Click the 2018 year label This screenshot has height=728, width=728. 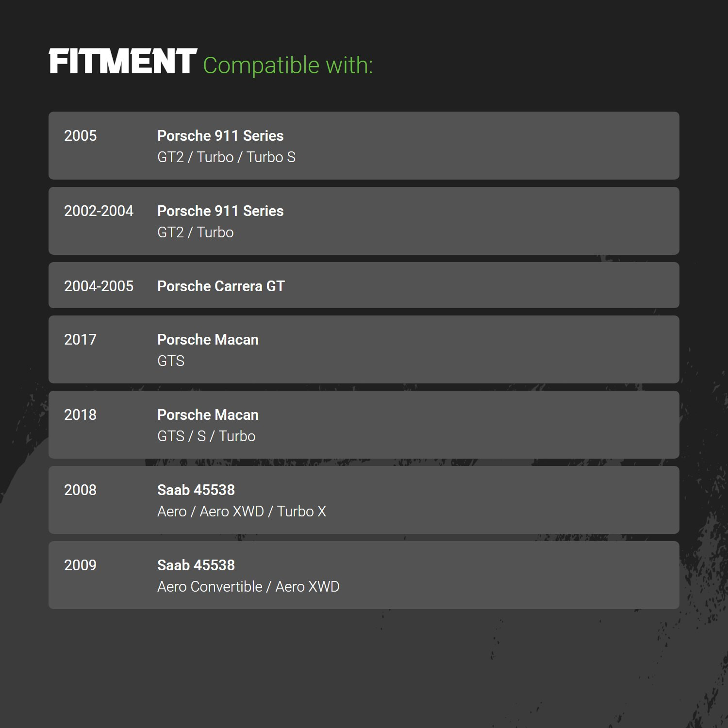point(80,415)
